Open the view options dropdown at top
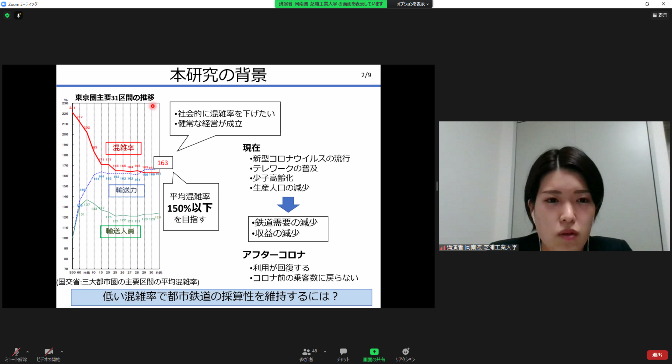Viewport: 672px width, 364px height. point(412,4)
